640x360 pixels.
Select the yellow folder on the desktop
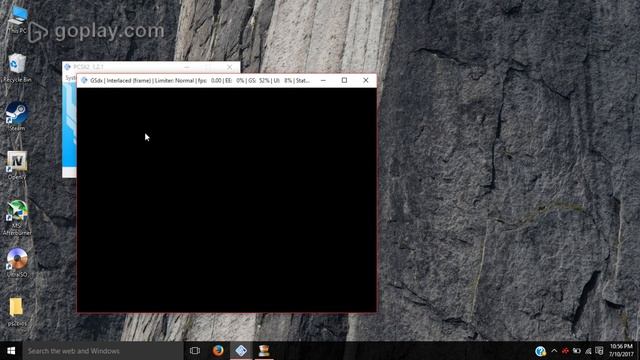coord(16,311)
